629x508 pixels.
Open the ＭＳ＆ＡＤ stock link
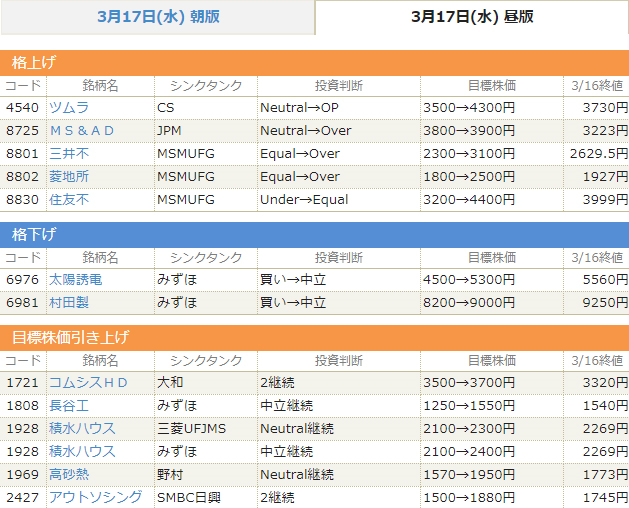click(x=82, y=130)
